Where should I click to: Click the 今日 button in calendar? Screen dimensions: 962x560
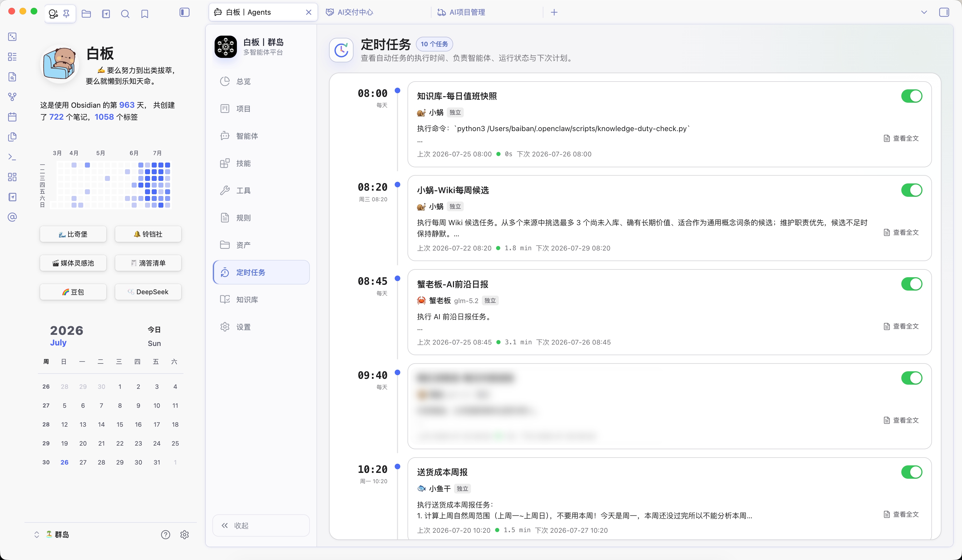click(x=154, y=330)
